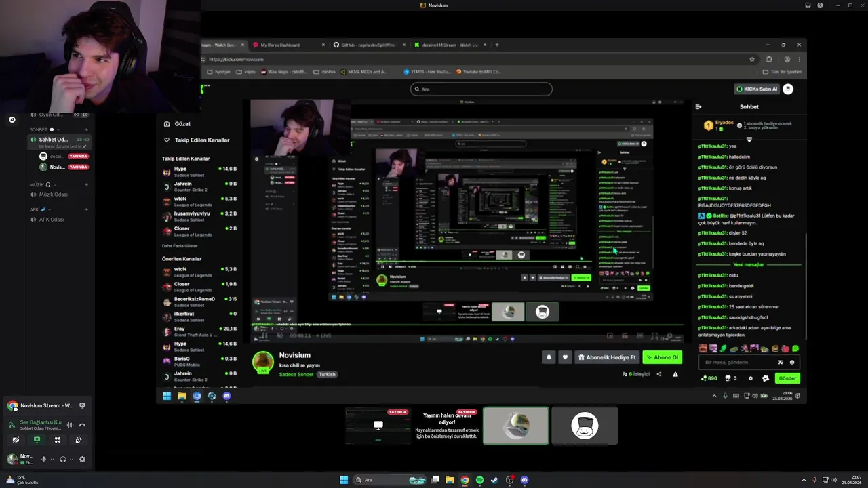Expand headphone output options arrow
The image size is (868, 488).
pos(71,459)
